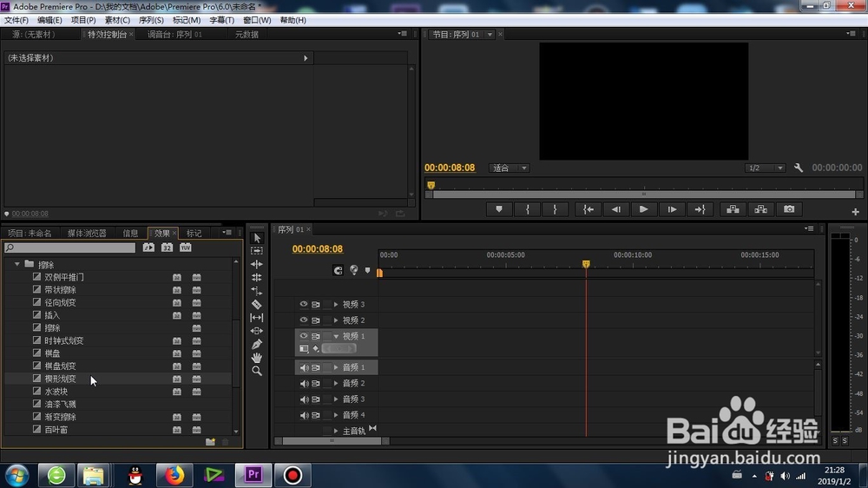Screen dimensions: 868x488
Task: Select the Rolling Edit tool
Action: 257,278
